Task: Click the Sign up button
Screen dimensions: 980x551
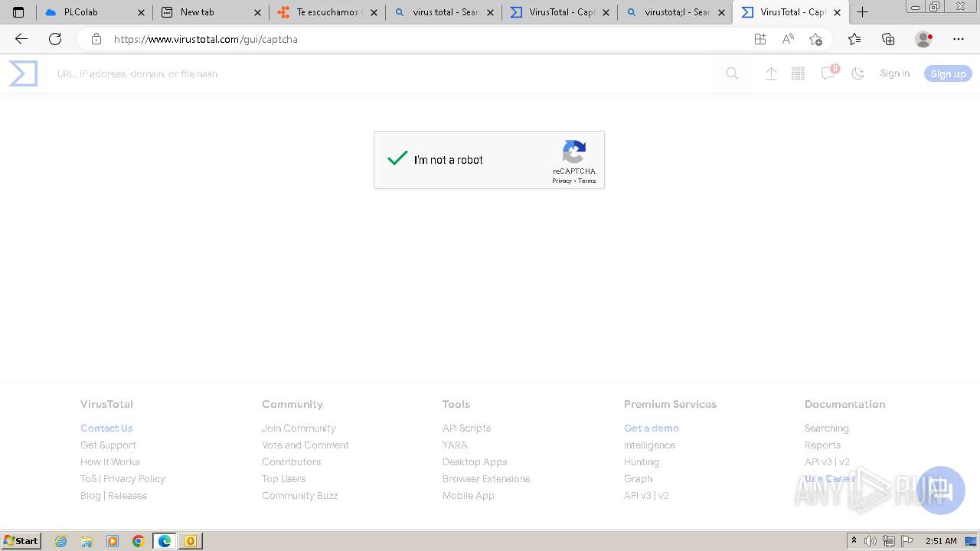Action: (x=948, y=73)
